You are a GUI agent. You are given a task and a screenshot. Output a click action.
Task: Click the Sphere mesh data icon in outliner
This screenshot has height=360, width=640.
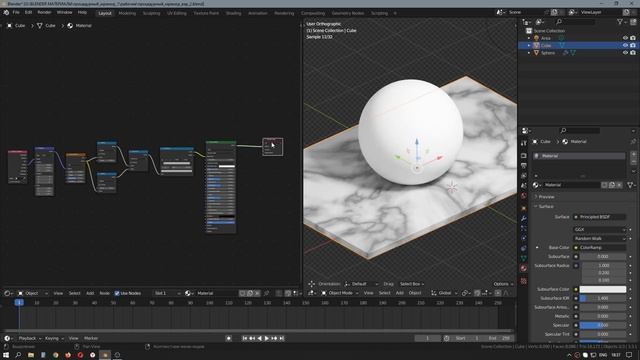(573, 53)
